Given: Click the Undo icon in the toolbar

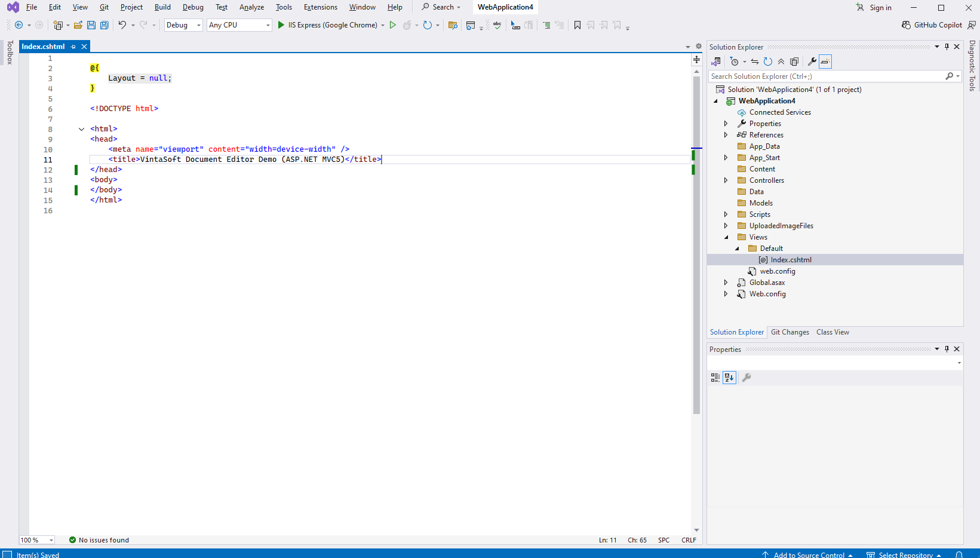Looking at the screenshot, I should pyautogui.click(x=122, y=25).
